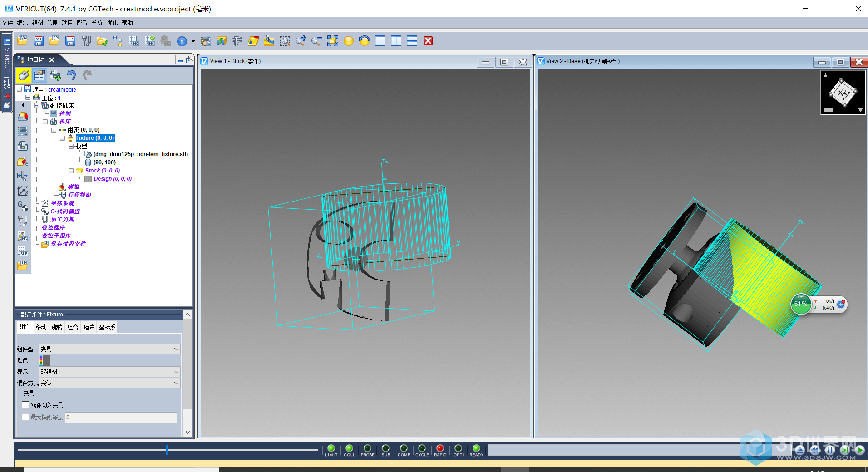Screen dimensions: 868x472
Task: Switch to two stacked views layout
Action: pos(412,41)
